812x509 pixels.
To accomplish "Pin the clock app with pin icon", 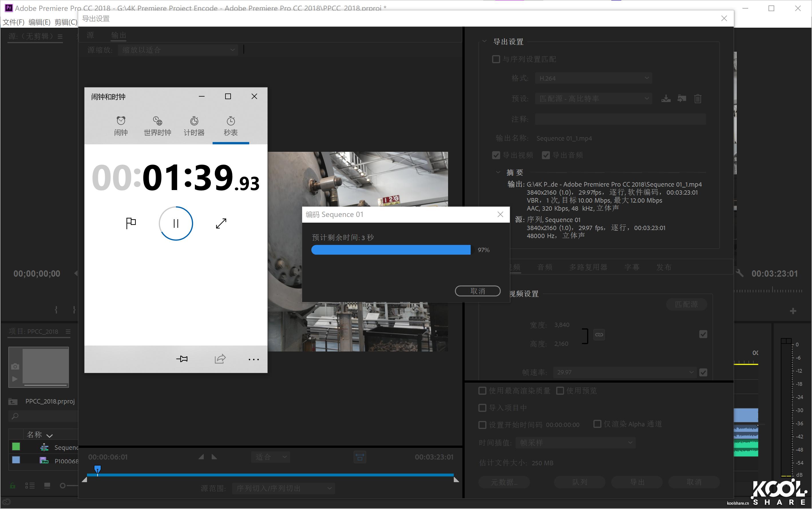I will [x=182, y=359].
